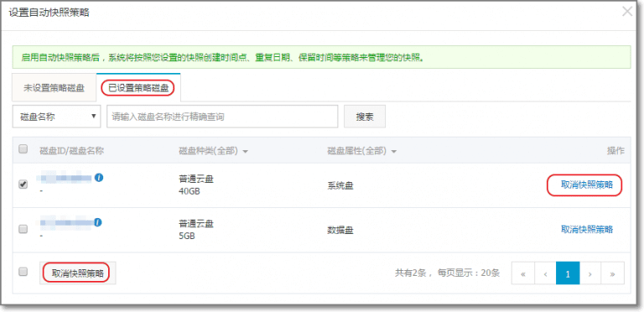Click the 系统盘 cell text
644x312 pixels.
(340, 186)
